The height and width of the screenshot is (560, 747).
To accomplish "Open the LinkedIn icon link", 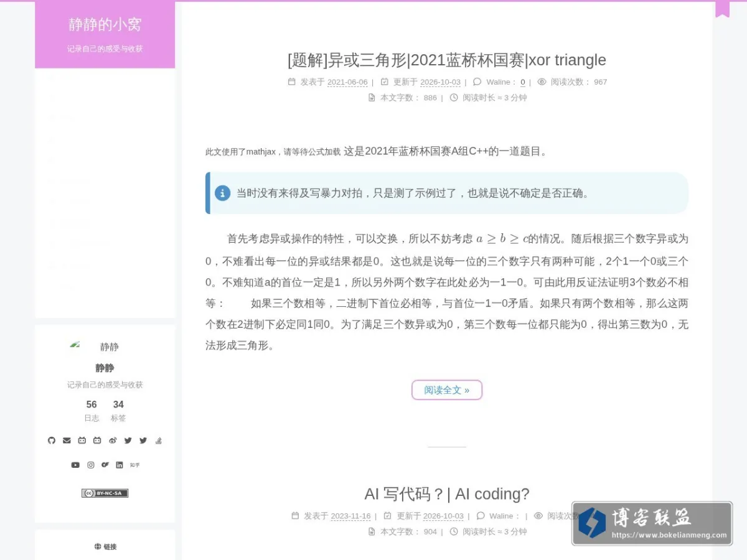I will coord(119,465).
